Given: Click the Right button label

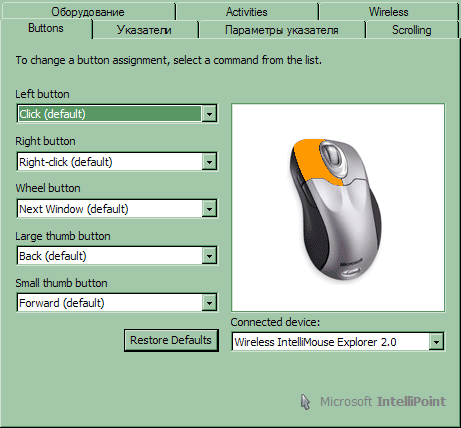Looking at the screenshot, I should click(45, 141).
